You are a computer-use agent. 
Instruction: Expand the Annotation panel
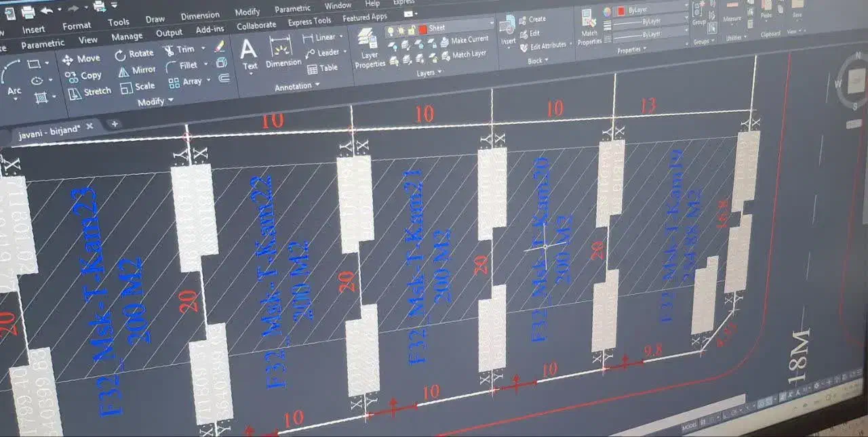point(297,87)
